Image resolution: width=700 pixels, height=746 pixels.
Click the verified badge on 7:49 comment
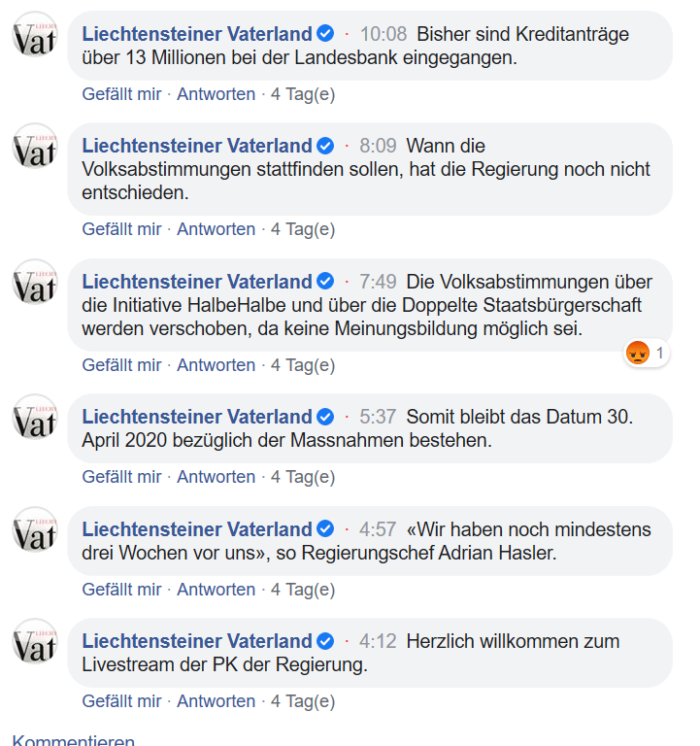click(325, 283)
